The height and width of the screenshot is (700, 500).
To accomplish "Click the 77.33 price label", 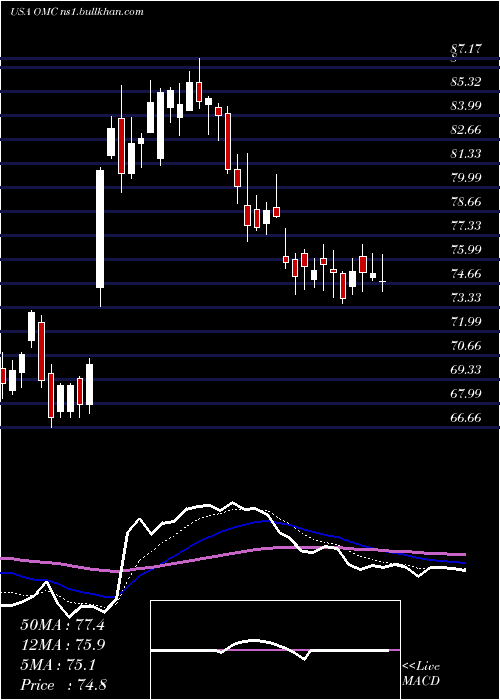I will click(x=466, y=225).
